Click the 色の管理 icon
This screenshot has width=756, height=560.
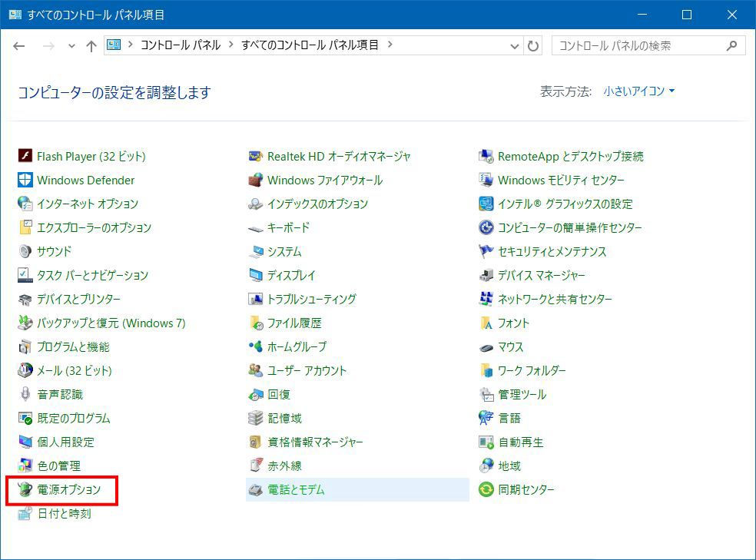point(25,466)
